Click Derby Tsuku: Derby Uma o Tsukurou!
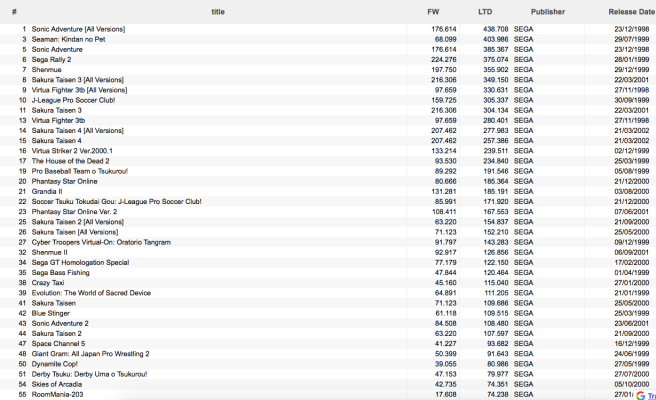This screenshot has height=400, width=656. coord(90,374)
